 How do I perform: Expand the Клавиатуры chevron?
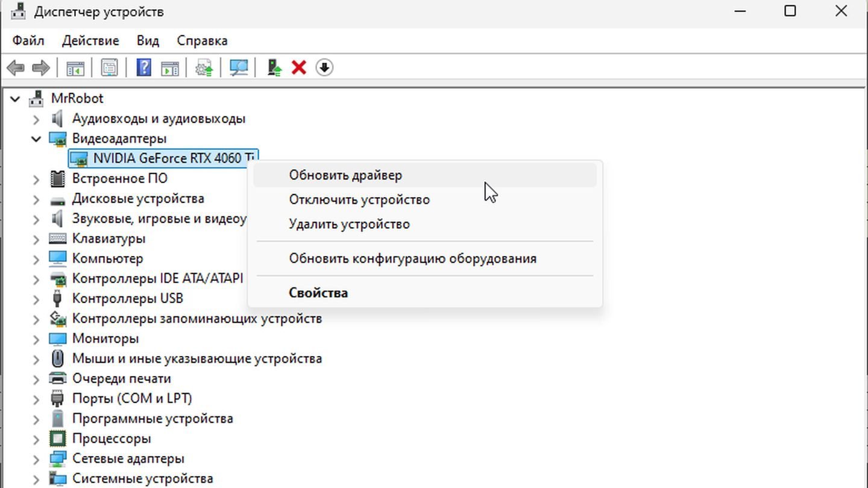[x=36, y=239]
